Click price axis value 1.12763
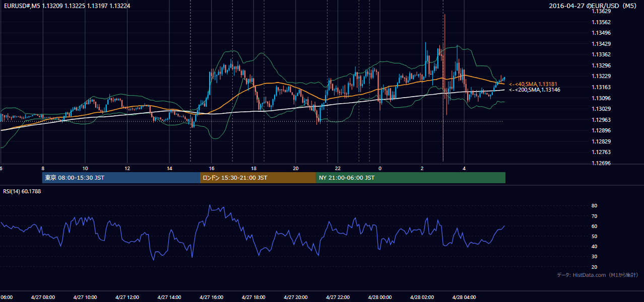The width and height of the screenshot is (644, 302). pyautogui.click(x=601, y=152)
